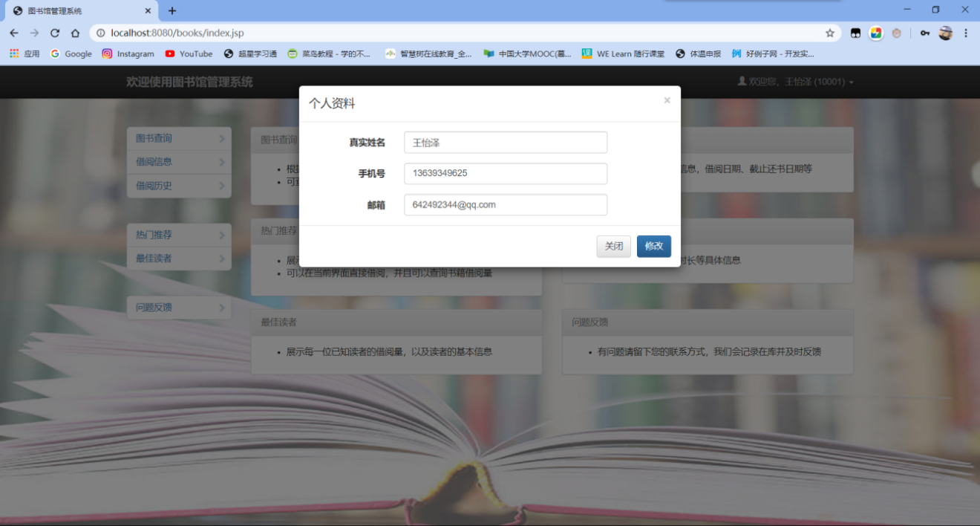Click the 问题反馈 panel heading
The width and height of the screenshot is (980, 526).
(708, 322)
